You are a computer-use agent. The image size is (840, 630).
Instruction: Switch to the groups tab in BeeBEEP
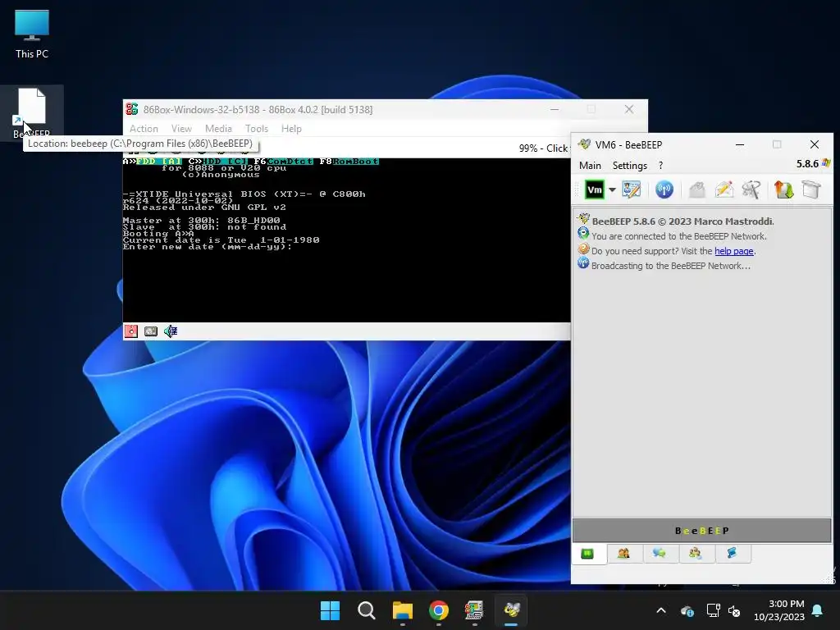point(696,554)
